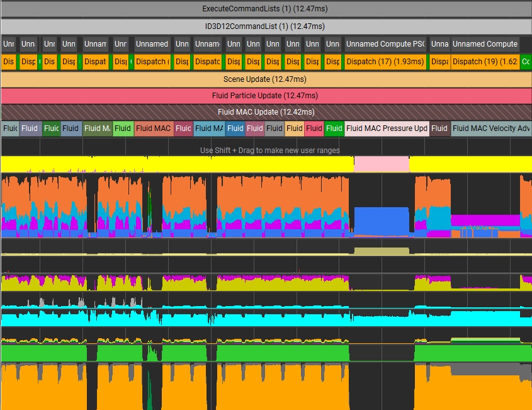Click the salmon-colored Fluid MAC range
Image resolution: width=532 pixels, height=410 pixels.
[154, 128]
